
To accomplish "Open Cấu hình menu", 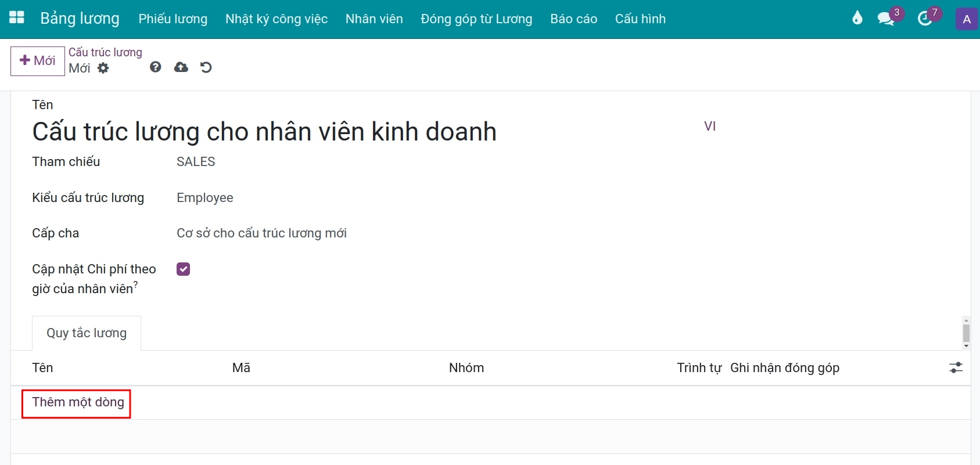I will coord(640,19).
